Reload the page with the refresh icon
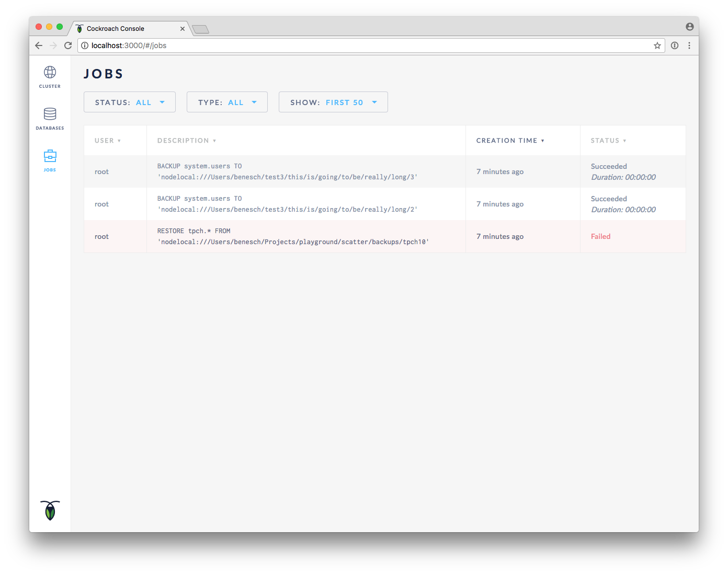The width and height of the screenshot is (728, 574). point(68,45)
